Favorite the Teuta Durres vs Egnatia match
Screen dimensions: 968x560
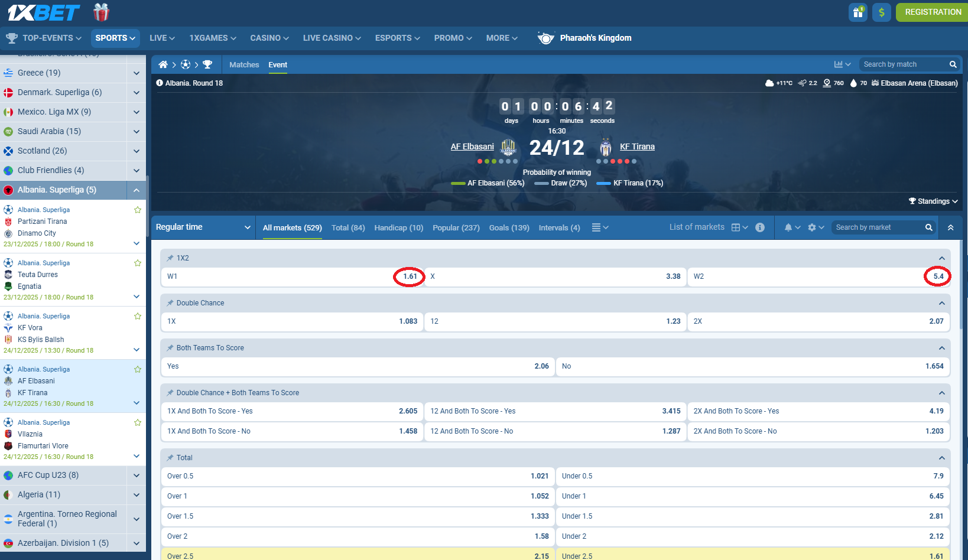[138, 263]
